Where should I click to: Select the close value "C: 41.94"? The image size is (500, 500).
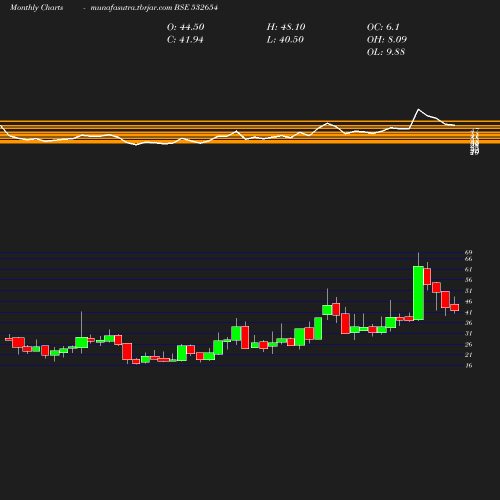185,40
